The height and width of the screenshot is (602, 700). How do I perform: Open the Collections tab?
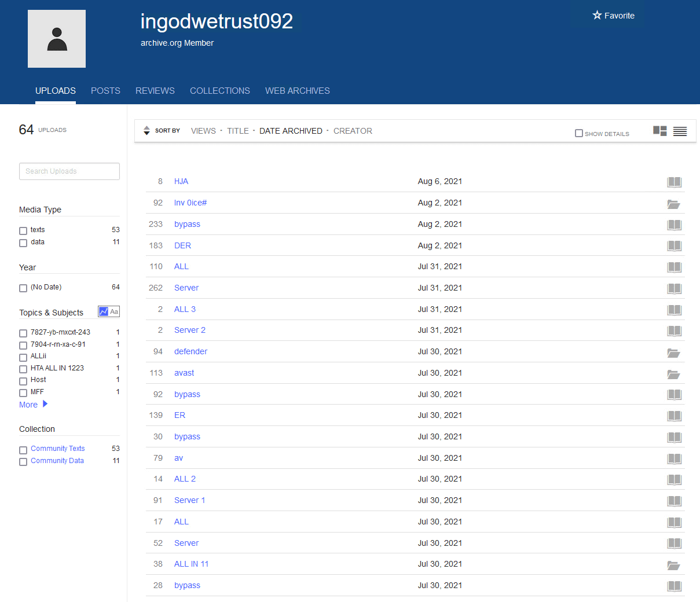[x=219, y=91]
